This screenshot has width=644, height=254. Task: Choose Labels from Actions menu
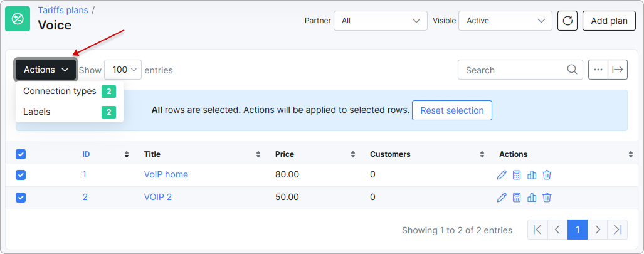click(x=70, y=112)
